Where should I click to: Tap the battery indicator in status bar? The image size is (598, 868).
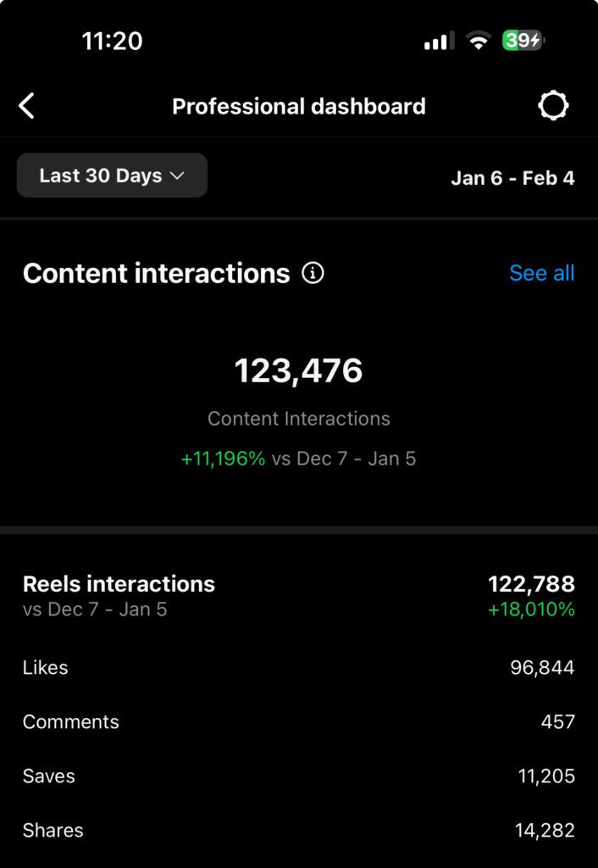click(523, 41)
